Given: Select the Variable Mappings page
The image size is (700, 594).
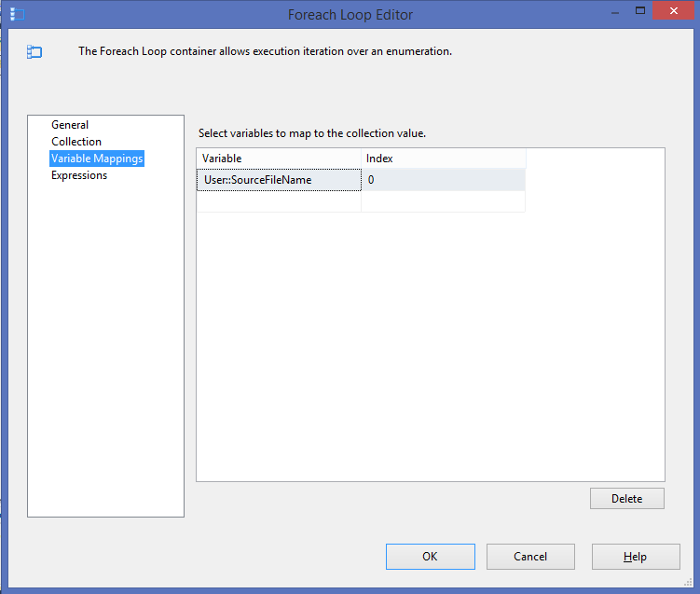Looking at the screenshot, I should (97, 159).
